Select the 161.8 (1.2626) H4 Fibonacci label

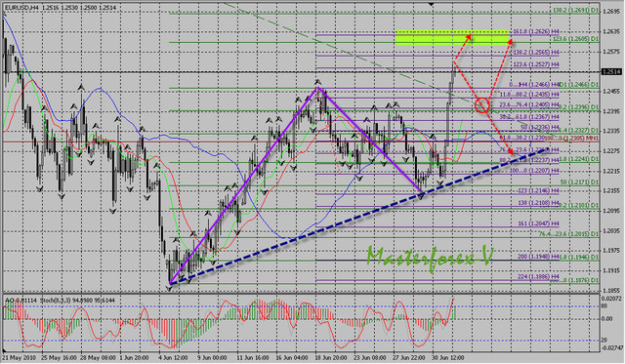536,31
